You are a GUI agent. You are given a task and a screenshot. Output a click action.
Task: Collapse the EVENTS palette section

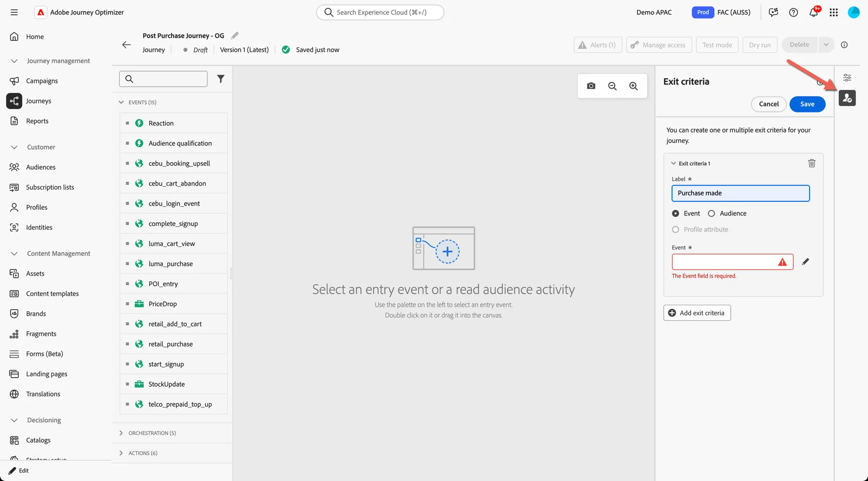click(x=121, y=102)
